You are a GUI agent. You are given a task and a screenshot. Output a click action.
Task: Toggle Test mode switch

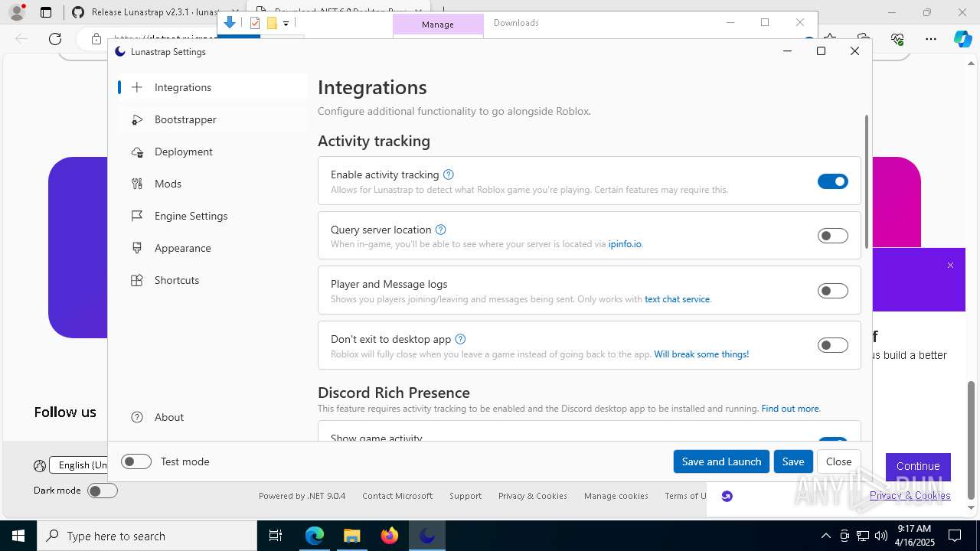pyautogui.click(x=136, y=461)
